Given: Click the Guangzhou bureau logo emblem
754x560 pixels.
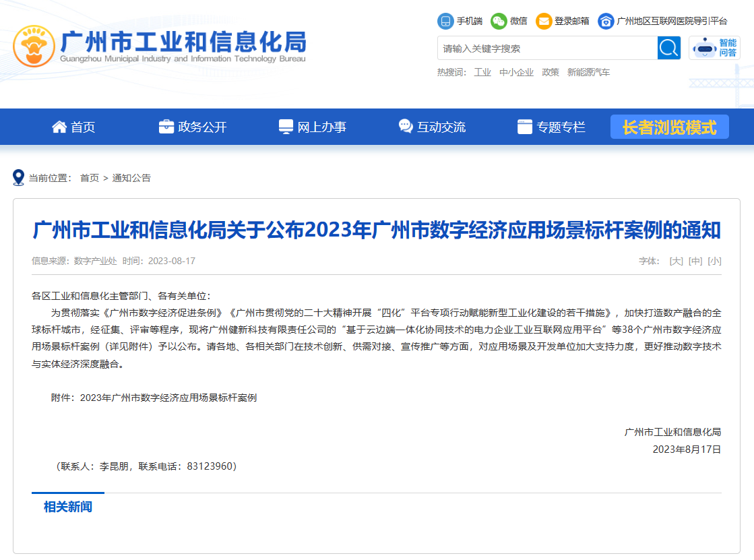Looking at the screenshot, I should coord(34,46).
